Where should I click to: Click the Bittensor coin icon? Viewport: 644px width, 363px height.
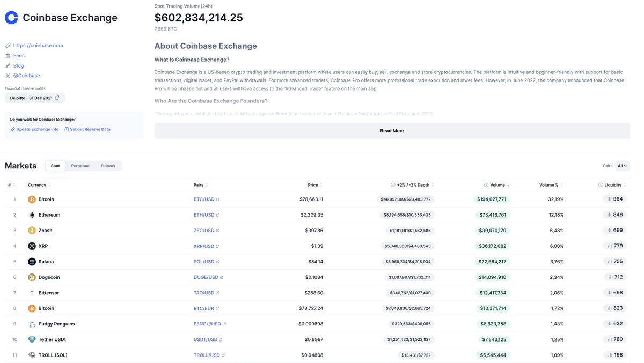point(32,293)
